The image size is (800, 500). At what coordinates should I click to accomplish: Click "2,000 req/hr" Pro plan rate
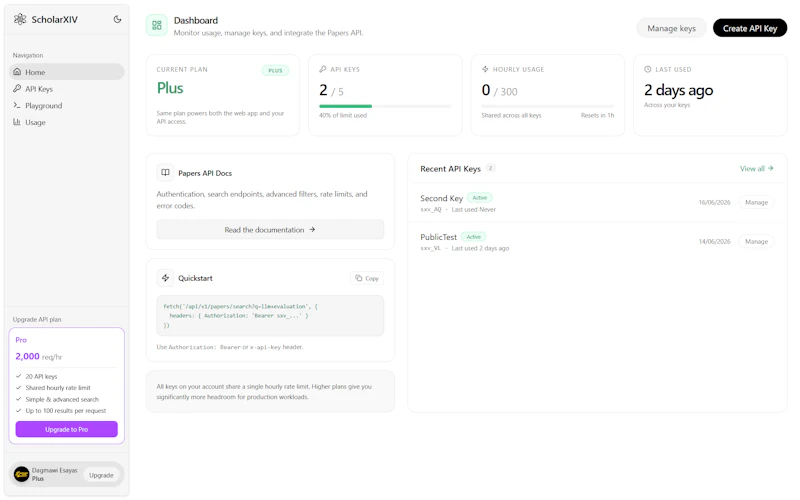pyautogui.click(x=39, y=356)
